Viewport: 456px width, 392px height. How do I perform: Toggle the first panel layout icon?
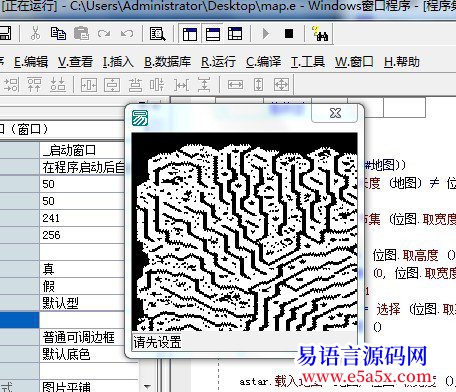coord(190,34)
